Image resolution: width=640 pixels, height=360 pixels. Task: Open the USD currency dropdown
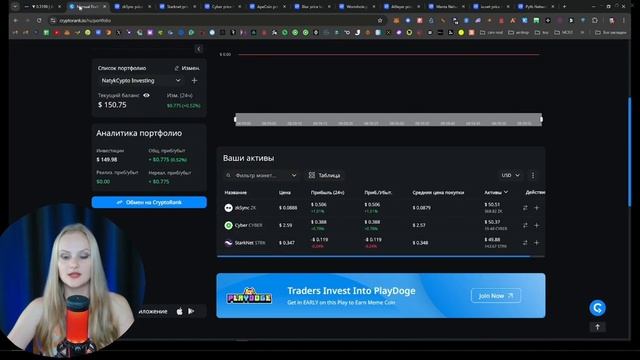pos(511,175)
